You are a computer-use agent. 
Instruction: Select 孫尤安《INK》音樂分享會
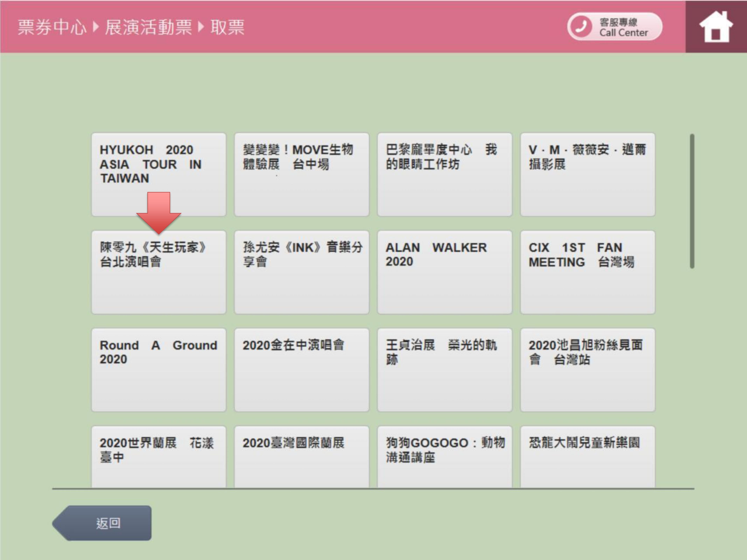[301, 272]
